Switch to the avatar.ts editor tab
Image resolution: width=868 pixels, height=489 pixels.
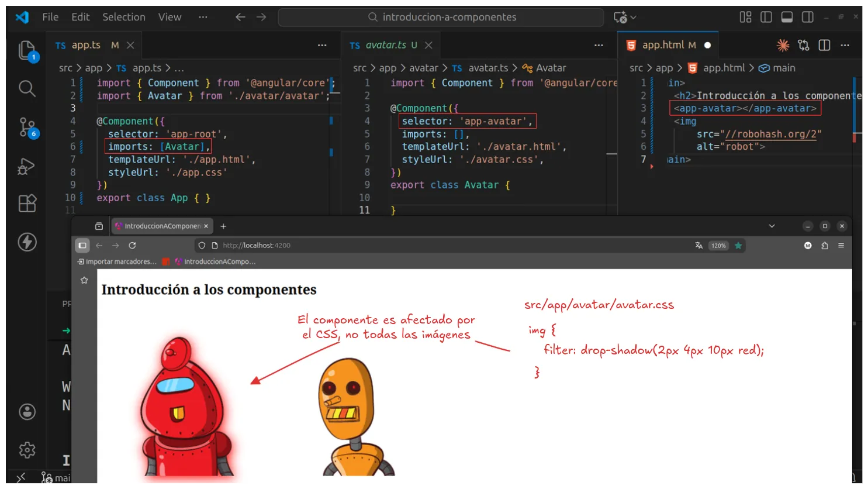point(385,45)
